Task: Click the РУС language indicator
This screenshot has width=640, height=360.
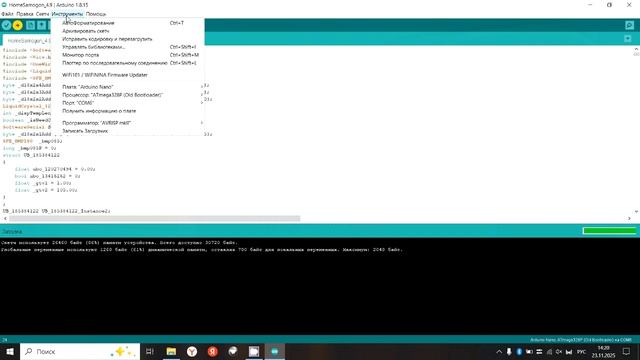Action: (581, 351)
